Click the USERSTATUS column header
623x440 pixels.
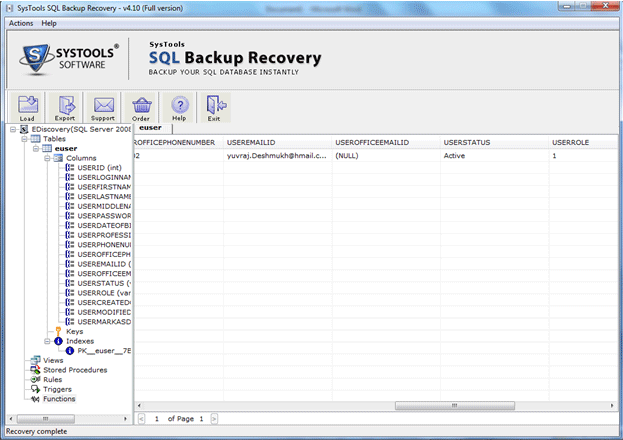click(x=466, y=143)
